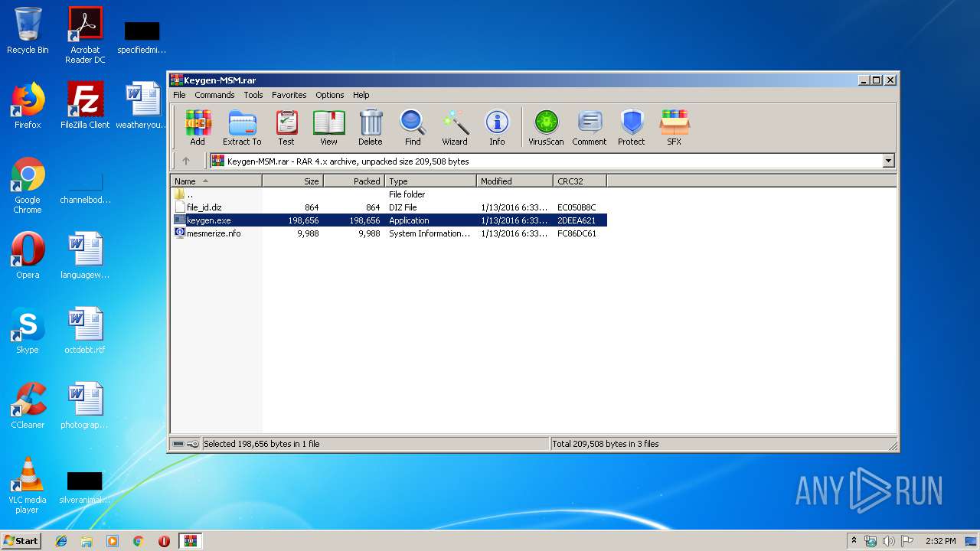The height and width of the screenshot is (551, 980).
Task: Click the View toolbar icon
Action: tap(328, 127)
